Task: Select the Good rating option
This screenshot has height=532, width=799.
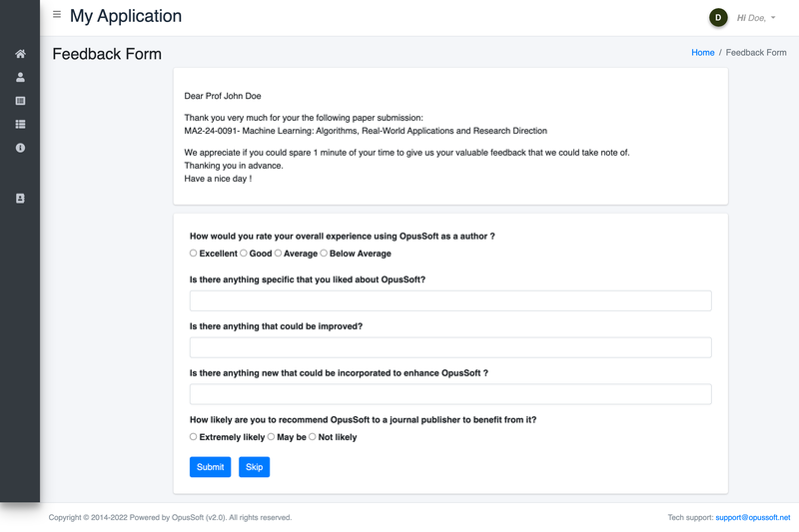Action: (244, 253)
